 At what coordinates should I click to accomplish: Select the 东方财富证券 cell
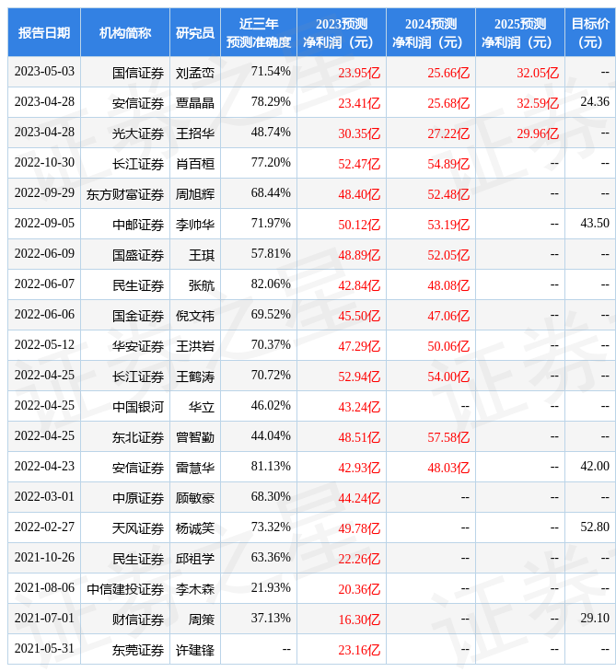(x=125, y=194)
